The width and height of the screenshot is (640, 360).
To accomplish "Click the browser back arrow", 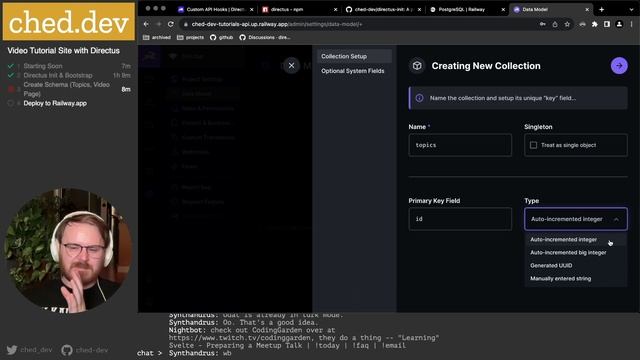I will pyautogui.click(x=146, y=24).
